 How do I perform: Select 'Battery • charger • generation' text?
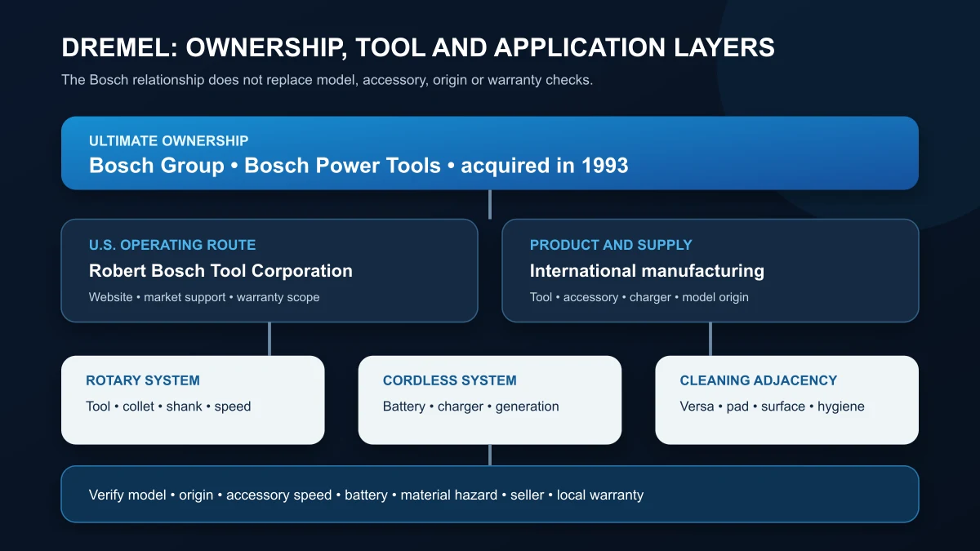pos(471,407)
